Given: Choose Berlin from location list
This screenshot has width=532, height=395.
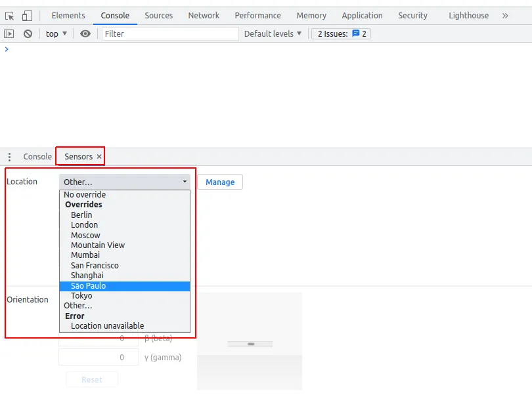Looking at the screenshot, I should [125, 215].
